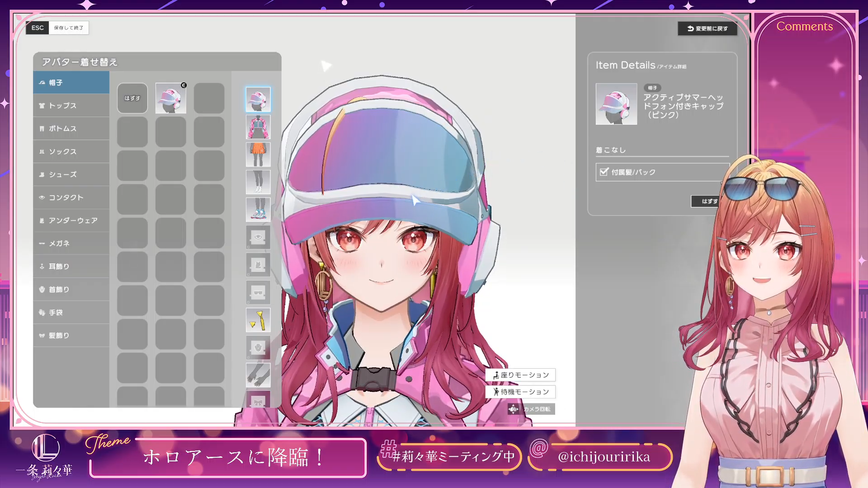The height and width of the screenshot is (488, 868).
Task: Click the pants icon beside ボトムス
Action: pyautogui.click(x=42, y=129)
